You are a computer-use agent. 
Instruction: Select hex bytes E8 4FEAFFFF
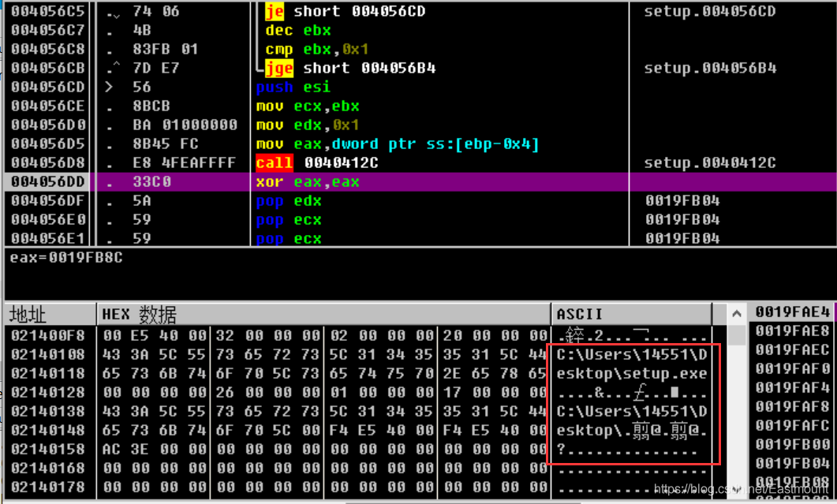click(x=184, y=162)
